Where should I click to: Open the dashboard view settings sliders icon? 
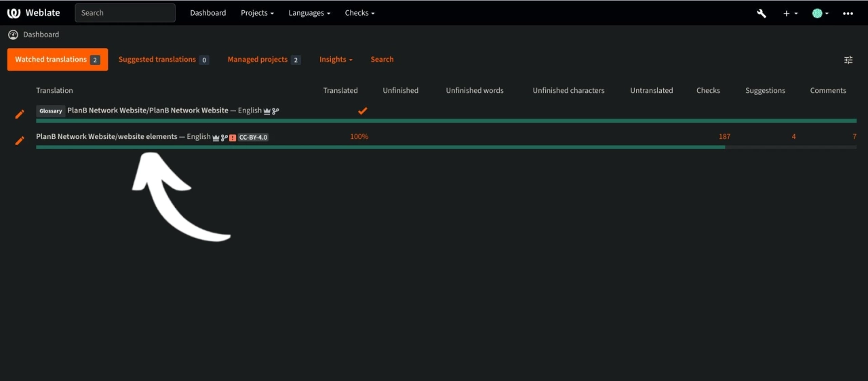point(848,60)
